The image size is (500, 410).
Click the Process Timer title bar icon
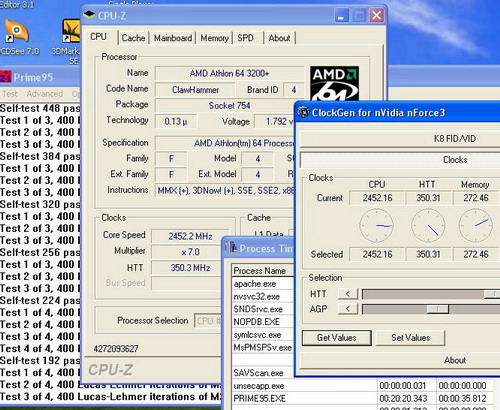231,248
